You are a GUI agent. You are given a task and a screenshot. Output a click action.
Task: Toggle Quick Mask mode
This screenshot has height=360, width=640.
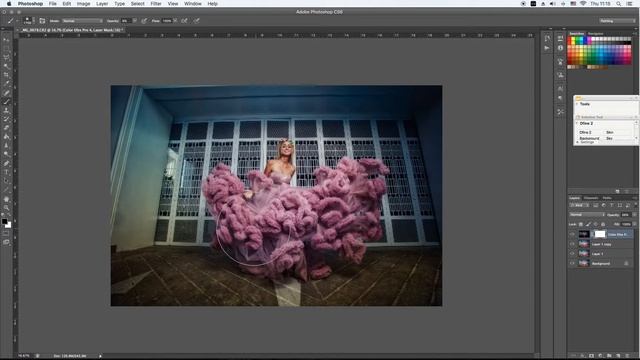(x=6, y=233)
